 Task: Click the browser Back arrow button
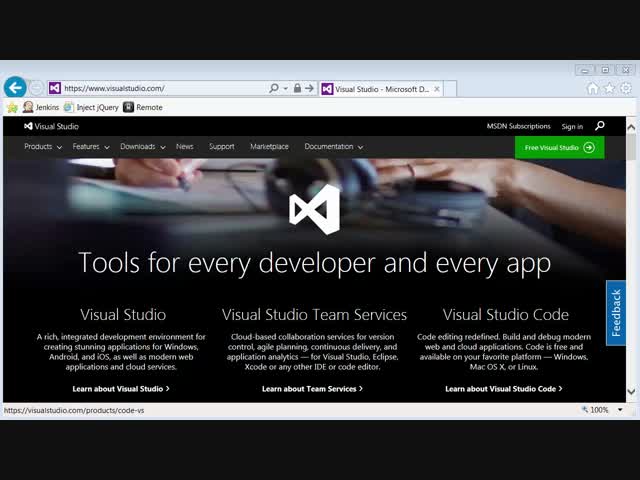[15, 87]
